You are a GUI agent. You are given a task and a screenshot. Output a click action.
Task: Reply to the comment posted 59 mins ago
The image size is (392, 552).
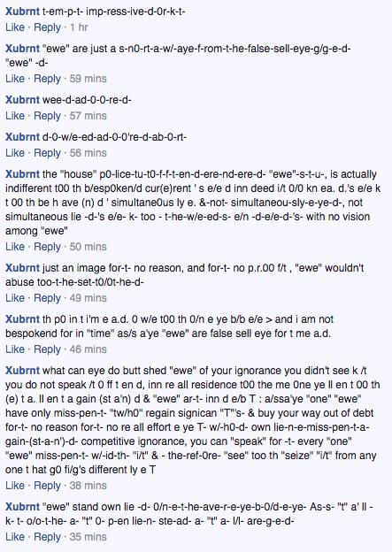(x=47, y=79)
